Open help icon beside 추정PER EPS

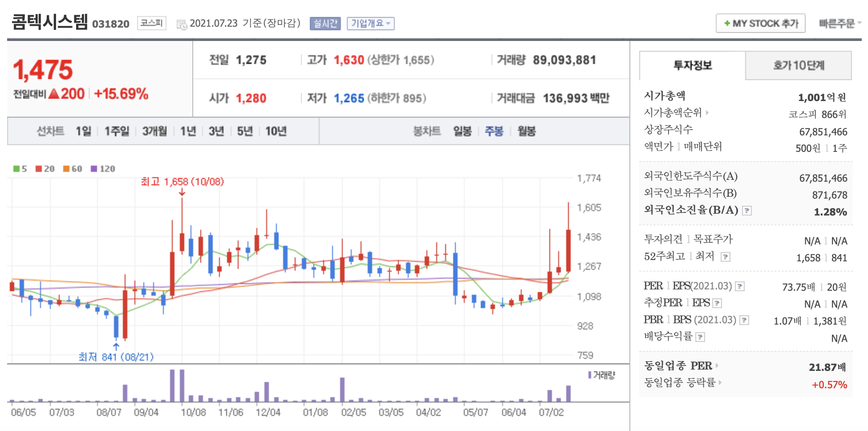tap(717, 303)
